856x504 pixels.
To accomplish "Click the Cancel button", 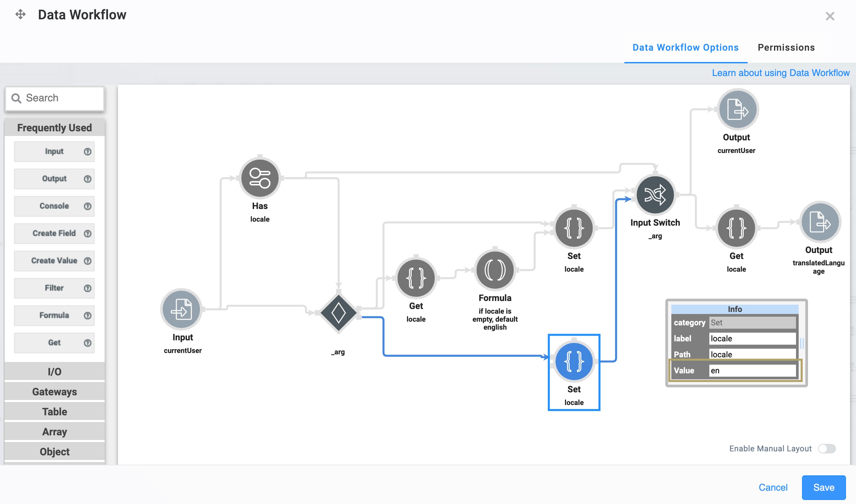I will (773, 487).
